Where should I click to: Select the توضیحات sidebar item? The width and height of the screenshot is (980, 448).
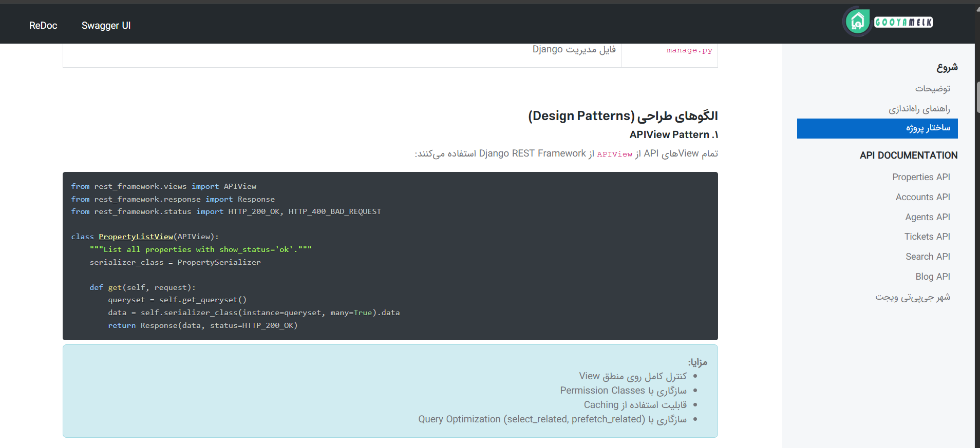pyautogui.click(x=932, y=89)
